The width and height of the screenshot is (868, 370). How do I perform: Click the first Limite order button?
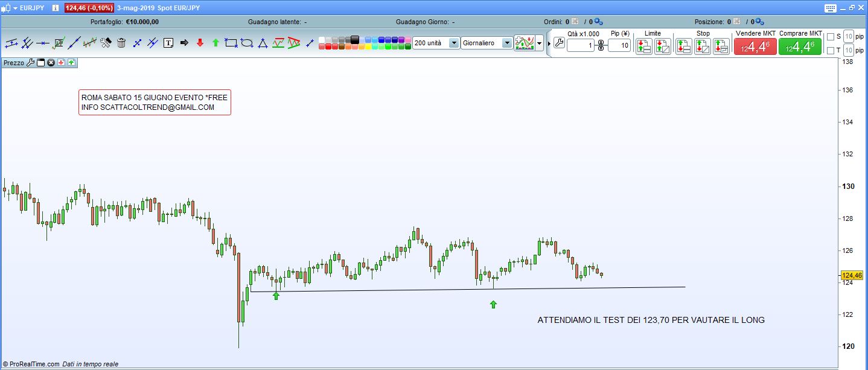pyautogui.click(x=644, y=46)
